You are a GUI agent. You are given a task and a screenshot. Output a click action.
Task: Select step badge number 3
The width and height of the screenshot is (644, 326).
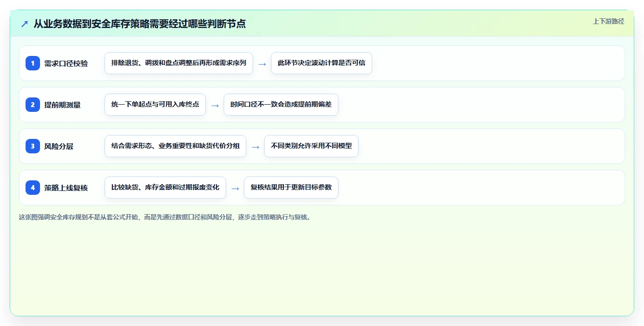point(33,146)
